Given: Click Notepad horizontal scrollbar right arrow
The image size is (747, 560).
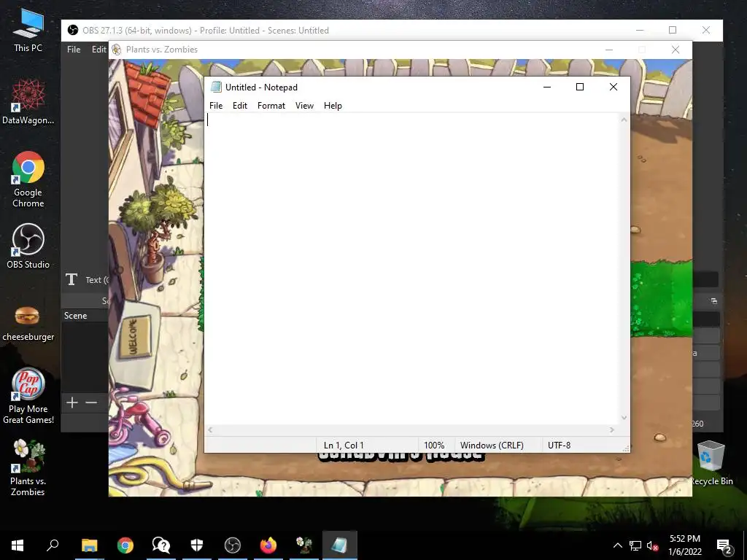Looking at the screenshot, I should (612, 430).
